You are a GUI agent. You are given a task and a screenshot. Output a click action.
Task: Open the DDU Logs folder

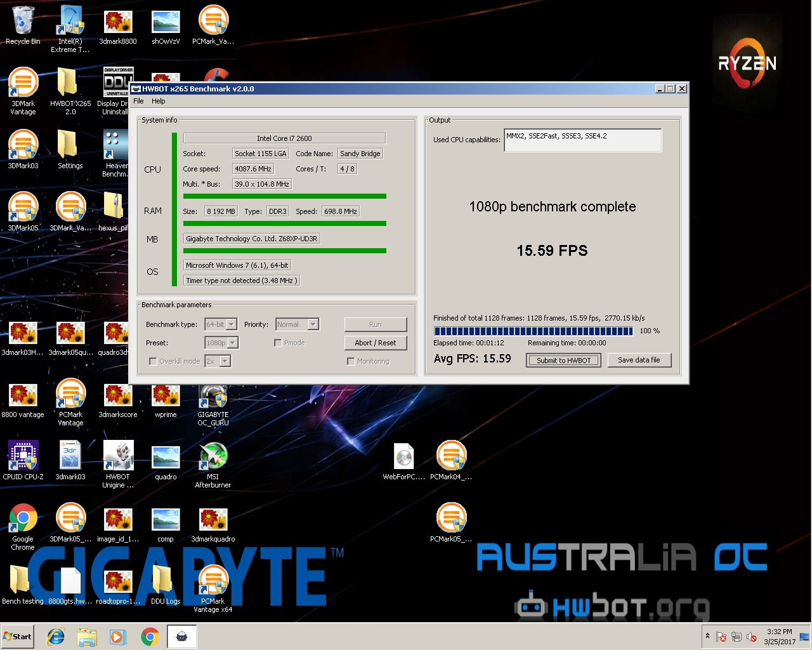coord(166,585)
